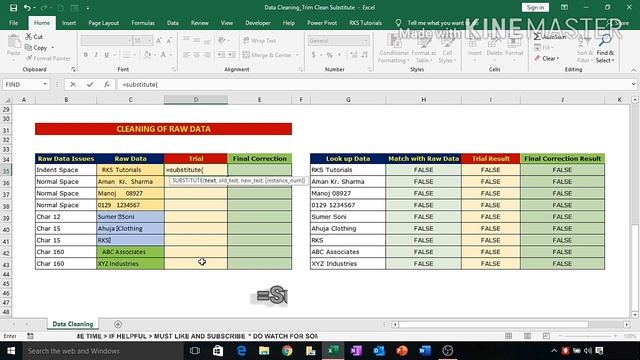Confirm the formula with the check mark
The width and height of the screenshot is (640, 360).
[90, 84]
